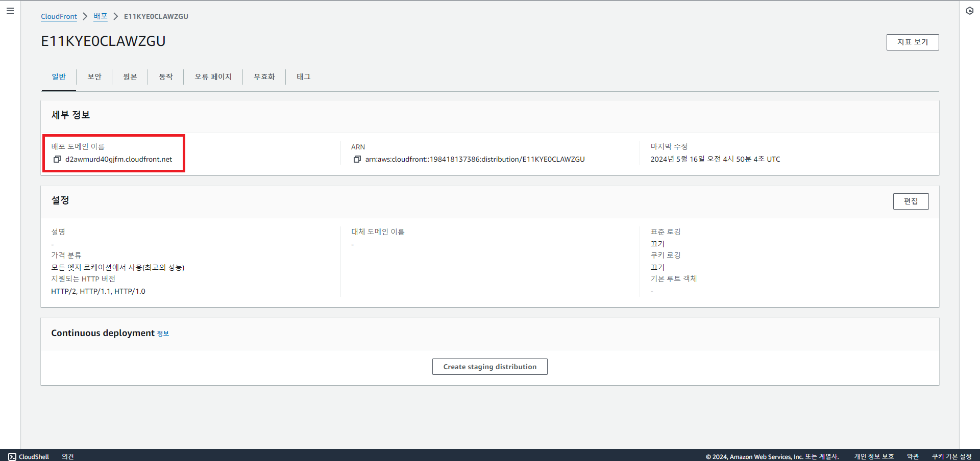Copy the ARN with copy icon
Screen dimensions: 980x461
[x=357, y=159]
